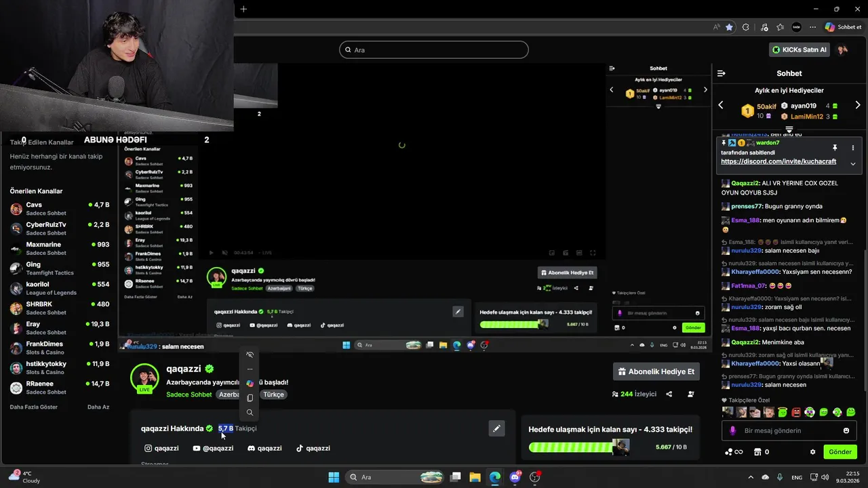868x488 pixels.
Task: Edit the channel about section pencil
Action: pyautogui.click(x=496, y=428)
